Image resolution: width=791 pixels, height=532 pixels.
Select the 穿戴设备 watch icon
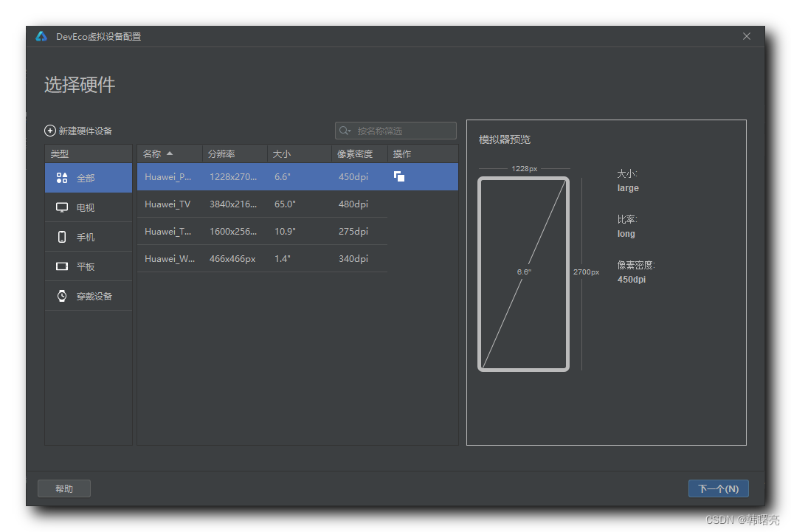click(x=62, y=296)
